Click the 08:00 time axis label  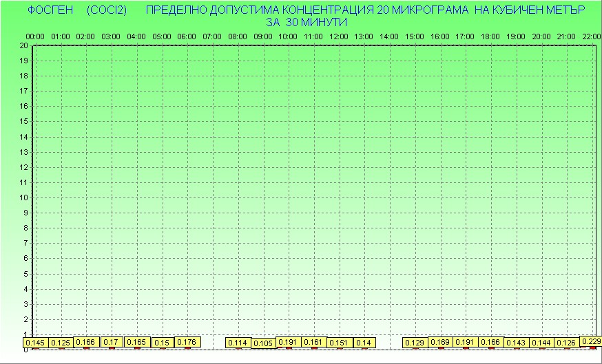(x=238, y=37)
